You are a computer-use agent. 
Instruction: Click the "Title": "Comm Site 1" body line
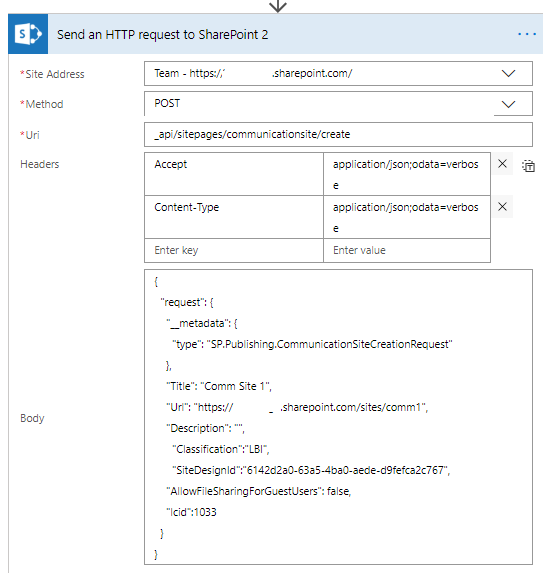(x=219, y=386)
